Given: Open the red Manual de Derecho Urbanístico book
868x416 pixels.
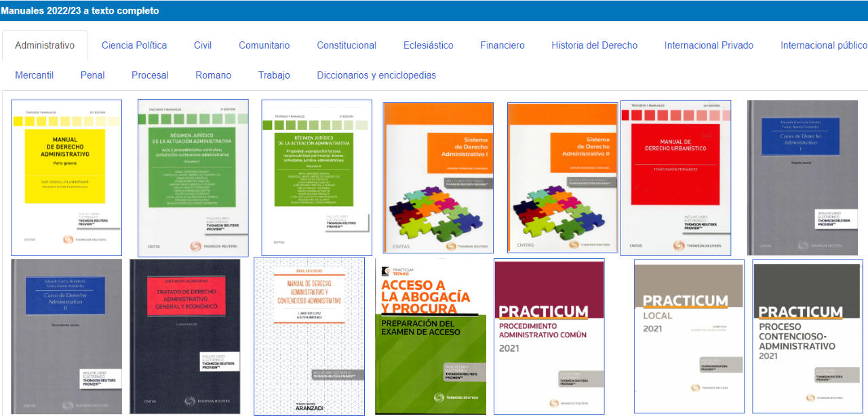Looking at the screenshot, I should pos(676,178).
